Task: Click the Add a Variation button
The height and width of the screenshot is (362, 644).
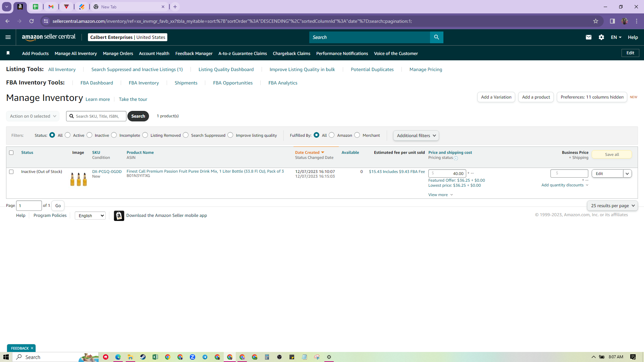Action: (496, 97)
